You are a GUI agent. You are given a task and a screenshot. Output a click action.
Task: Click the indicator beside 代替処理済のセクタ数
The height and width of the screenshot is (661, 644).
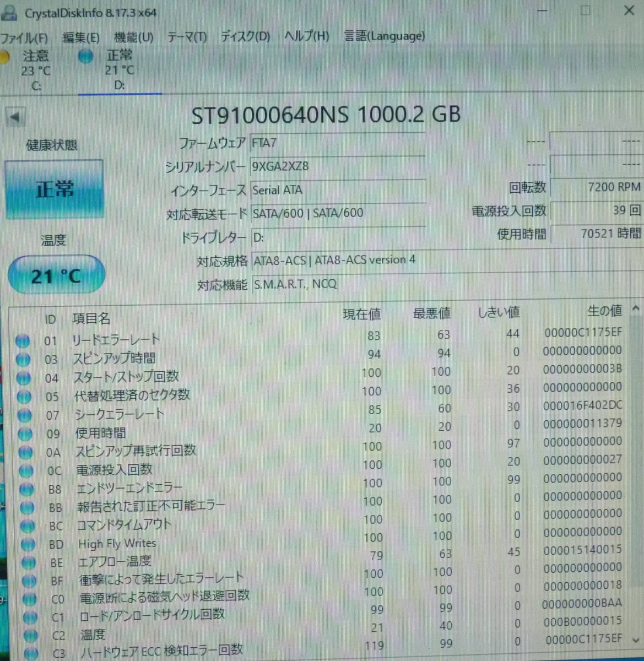[x=24, y=397]
